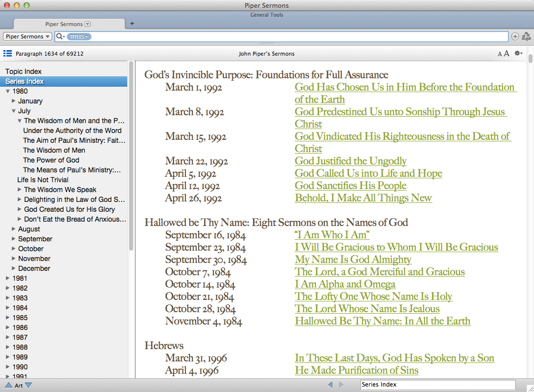Screen dimensions: 534x392
Task: Open the gear display settings menu
Action: 518,53
